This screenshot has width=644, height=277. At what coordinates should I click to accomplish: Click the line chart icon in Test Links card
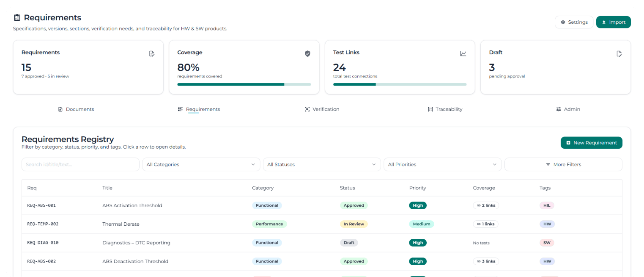463,54
